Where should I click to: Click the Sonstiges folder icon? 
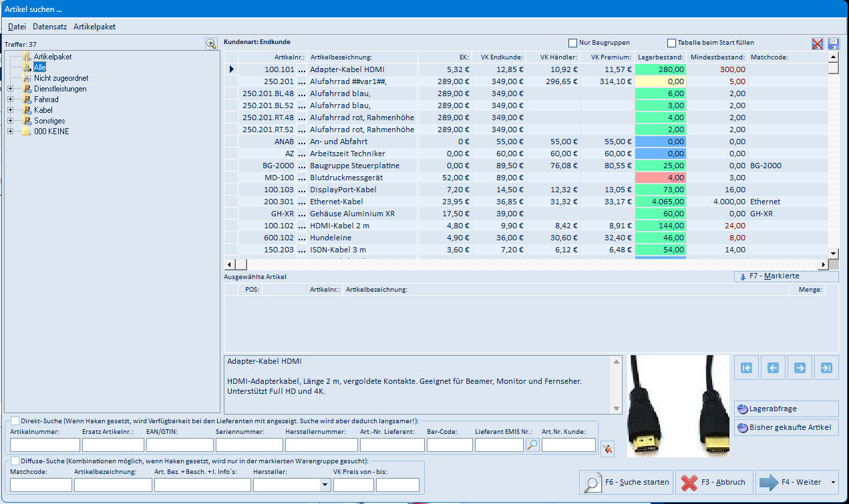(x=27, y=121)
